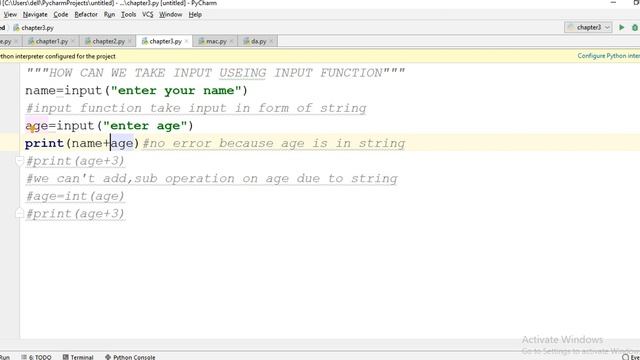Toggle fold marker beside the last #print(age+3) line
This screenshot has width=640, height=360.
pos(19,213)
